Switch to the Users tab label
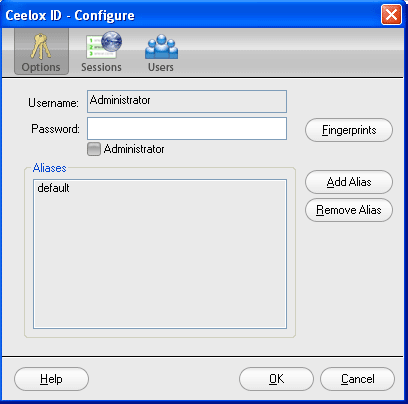Image resolution: width=408 pixels, height=404 pixels. click(161, 67)
